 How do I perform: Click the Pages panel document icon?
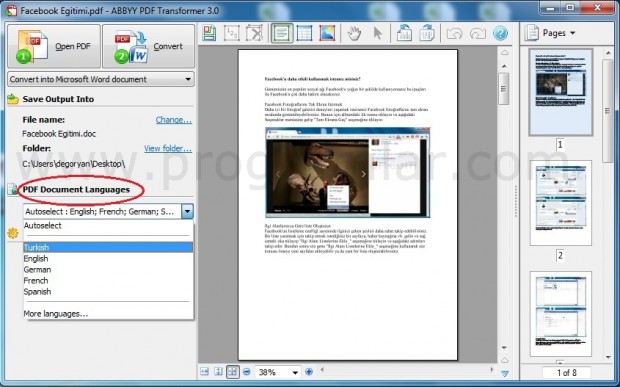pos(531,33)
